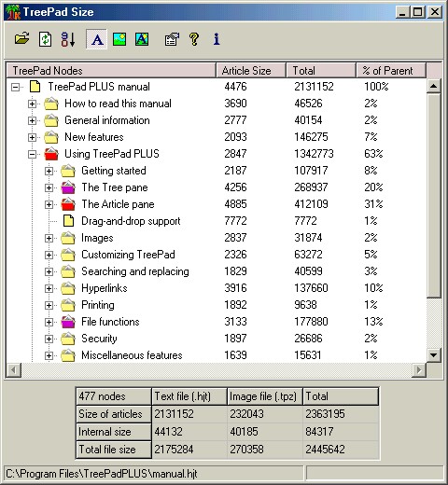Click the yellow folder icon of Images
448x485 pixels.
(68, 238)
